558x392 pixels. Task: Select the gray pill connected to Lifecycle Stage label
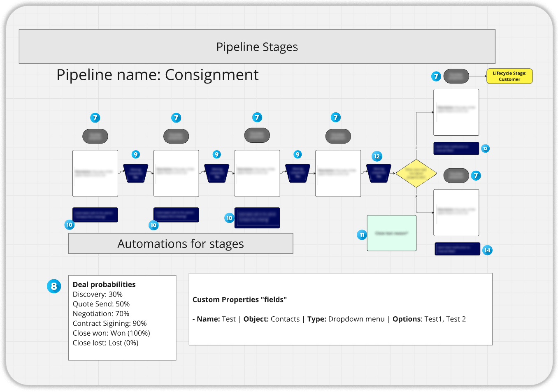(x=456, y=76)
